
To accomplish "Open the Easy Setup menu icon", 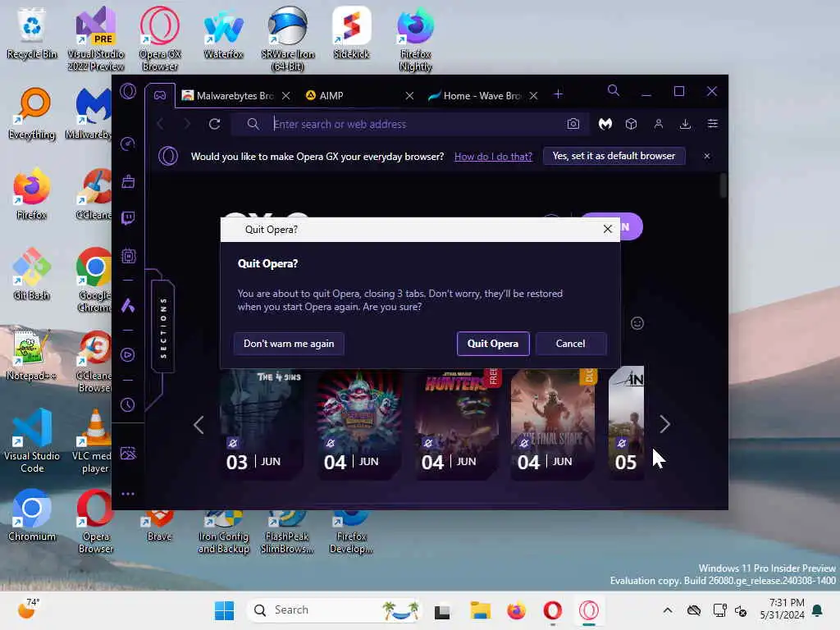I will point(713,124).
